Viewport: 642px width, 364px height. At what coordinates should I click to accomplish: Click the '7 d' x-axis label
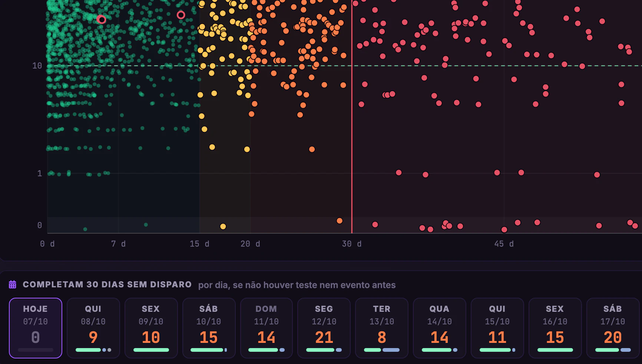pos(119,244)
